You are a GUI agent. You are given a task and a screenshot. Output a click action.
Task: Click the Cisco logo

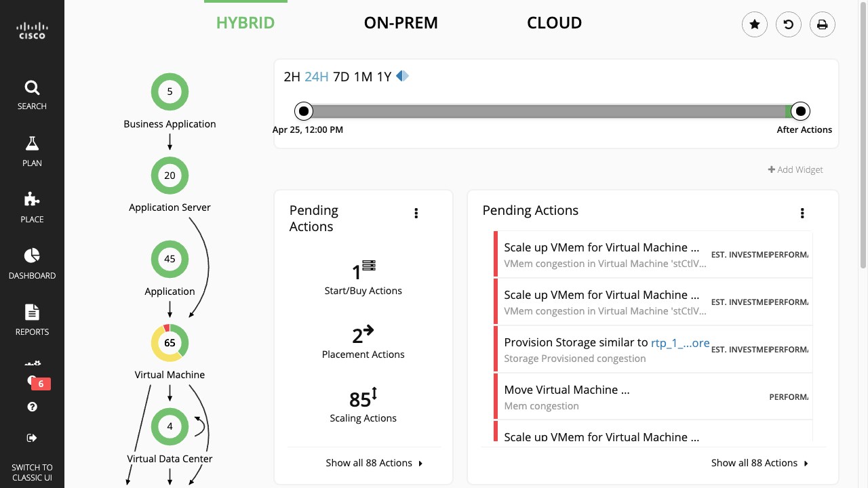point(32,30)
